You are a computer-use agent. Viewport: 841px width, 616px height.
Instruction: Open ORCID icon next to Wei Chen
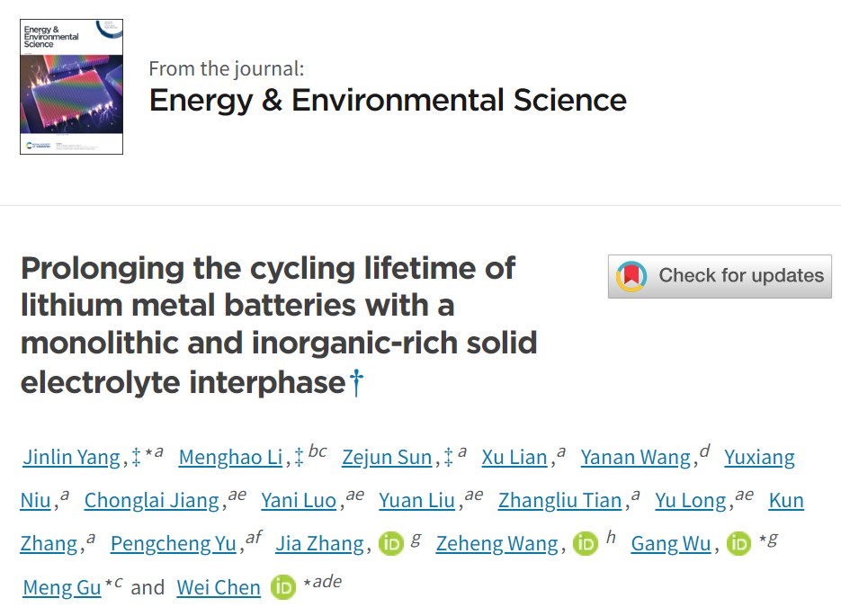click(x=282, y=588)
